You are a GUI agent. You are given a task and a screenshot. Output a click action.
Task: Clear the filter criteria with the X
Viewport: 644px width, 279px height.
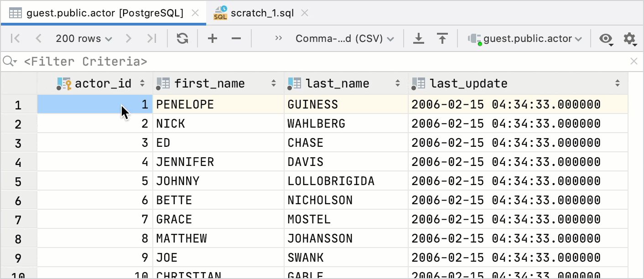634,61
